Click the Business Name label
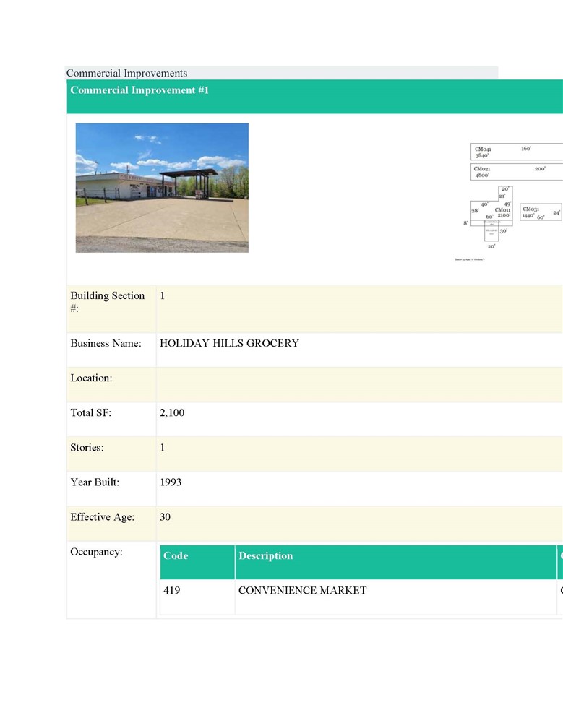Viewport: 563px width, 728px height. (106, 343)
